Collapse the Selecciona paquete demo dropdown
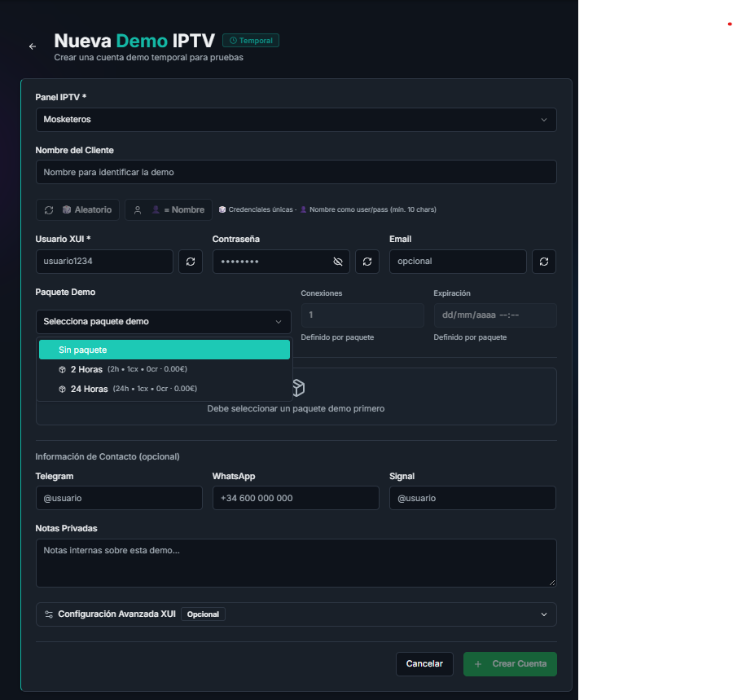Viewport: 733px width, 700px height. tap(163, 322)
